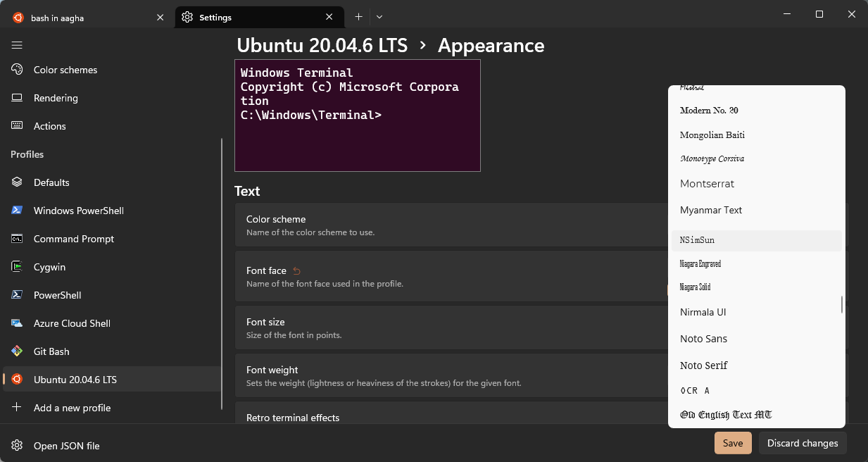Maximize the Windows Terminal window

click(x=819, y=14)
